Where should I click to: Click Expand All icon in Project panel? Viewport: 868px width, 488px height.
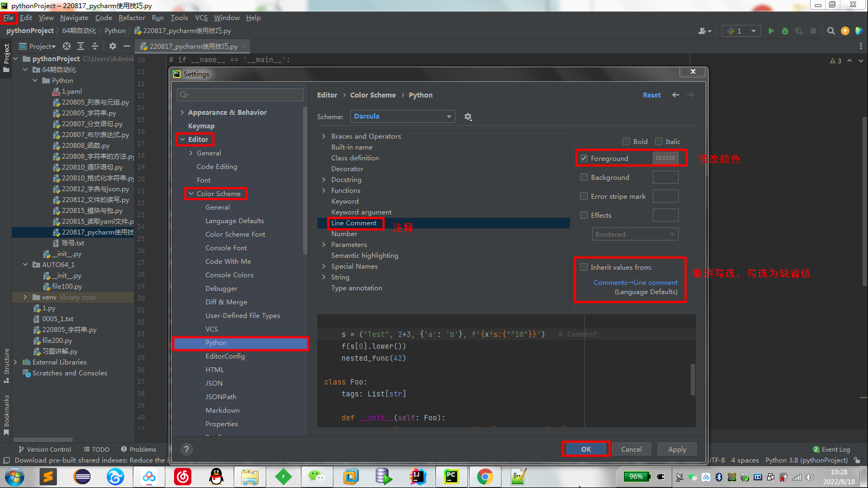(81, 46)
